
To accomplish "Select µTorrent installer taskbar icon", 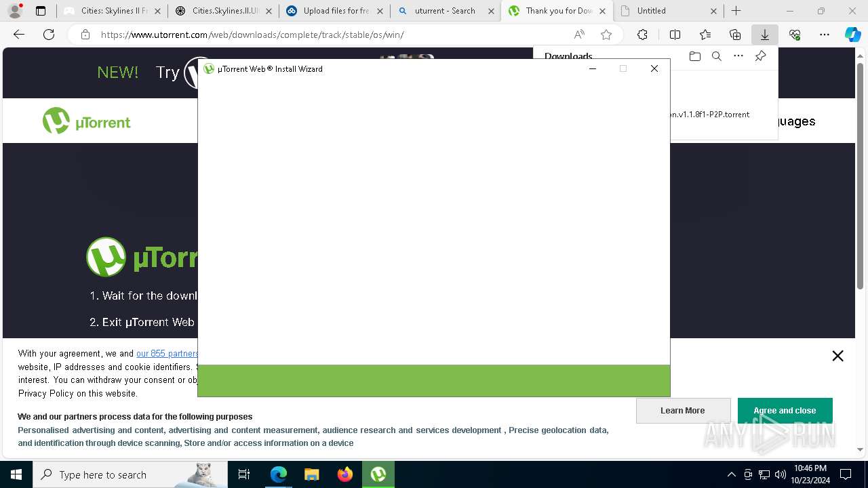I will click(x=378, y=474).
